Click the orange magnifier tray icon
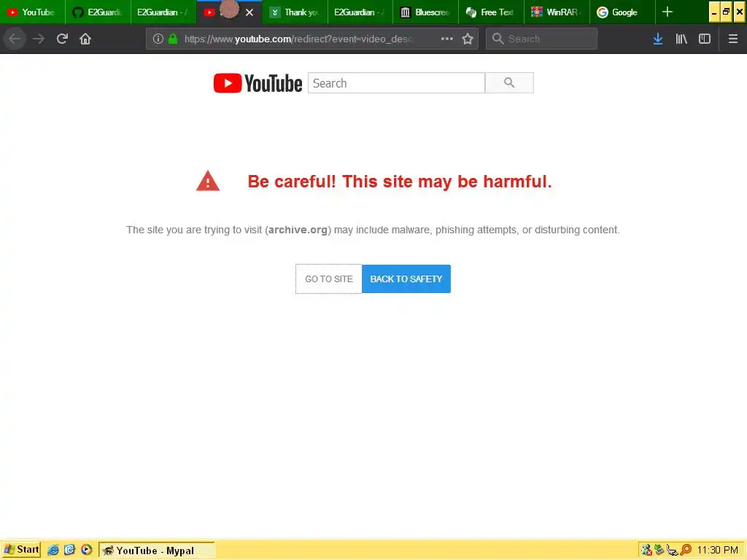Image resolution: width=747 pixels, height=560 pixels. (686, 550)
